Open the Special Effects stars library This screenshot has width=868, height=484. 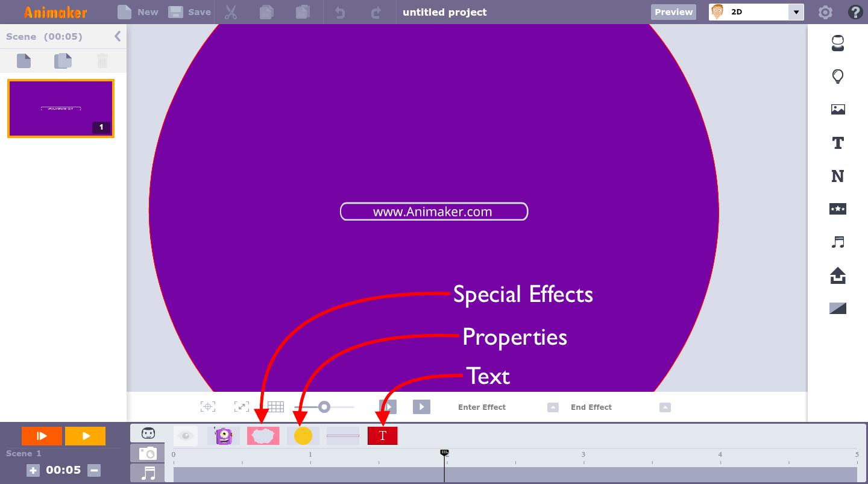click(838, 209)
